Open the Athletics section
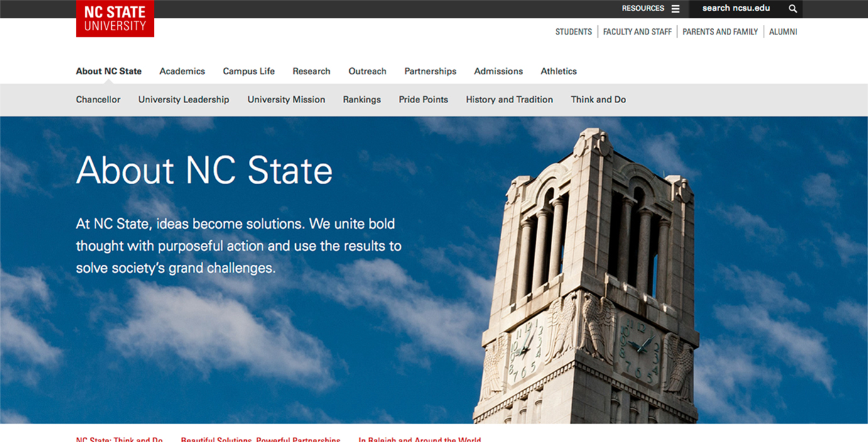Viewport: 868px width, 442px height. click(x=558, y=71)
